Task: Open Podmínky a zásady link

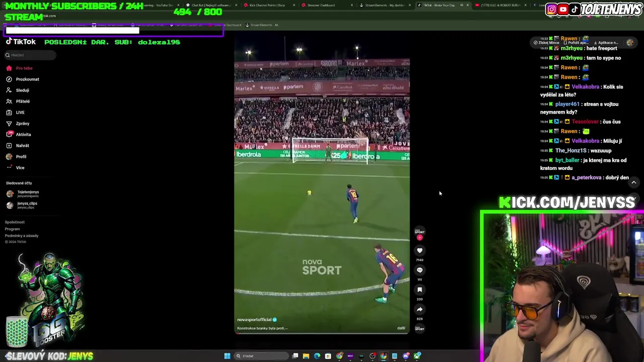Action: (x=22, y=235)
